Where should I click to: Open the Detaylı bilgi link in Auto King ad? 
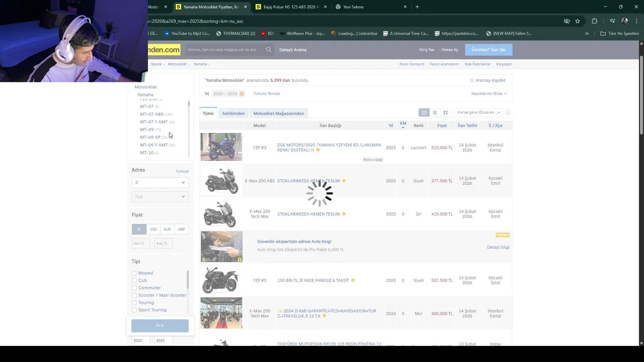[498, 247]
